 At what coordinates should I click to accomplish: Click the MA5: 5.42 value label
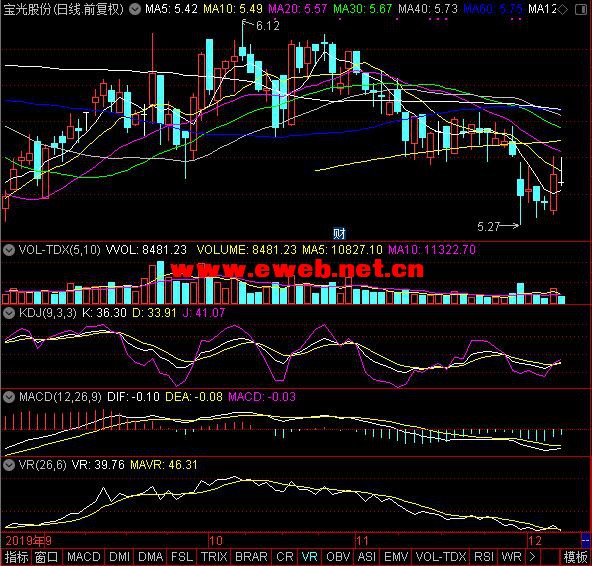pos(171,9)
